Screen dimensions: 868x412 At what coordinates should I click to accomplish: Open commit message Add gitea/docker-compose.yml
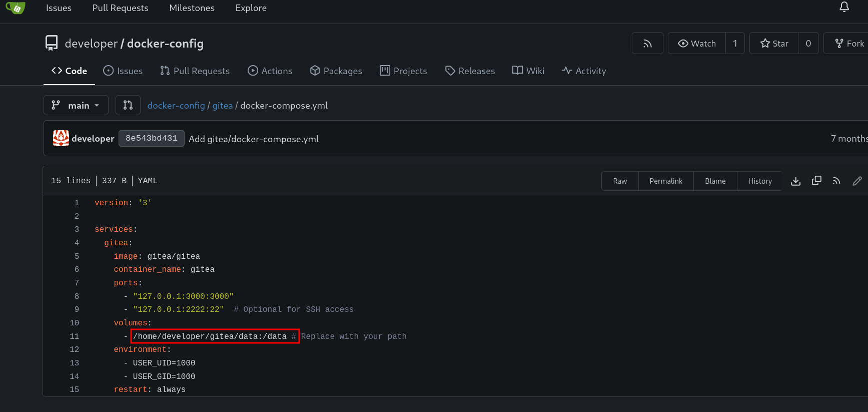tap(254, 139)
